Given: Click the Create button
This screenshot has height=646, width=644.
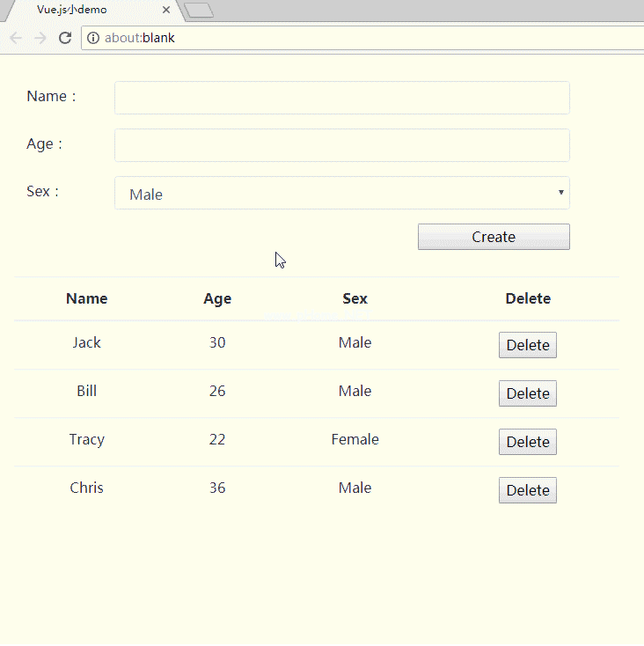Looking at the screenshot, I should (x=494, y=237).
